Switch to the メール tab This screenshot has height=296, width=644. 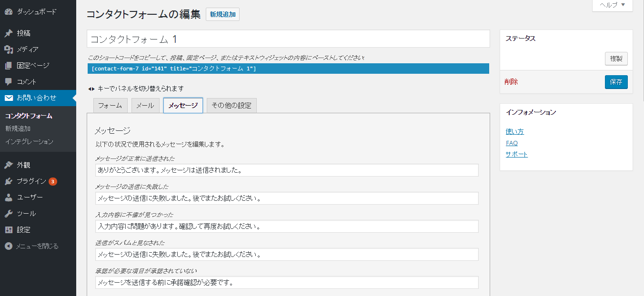coord(145,105)
